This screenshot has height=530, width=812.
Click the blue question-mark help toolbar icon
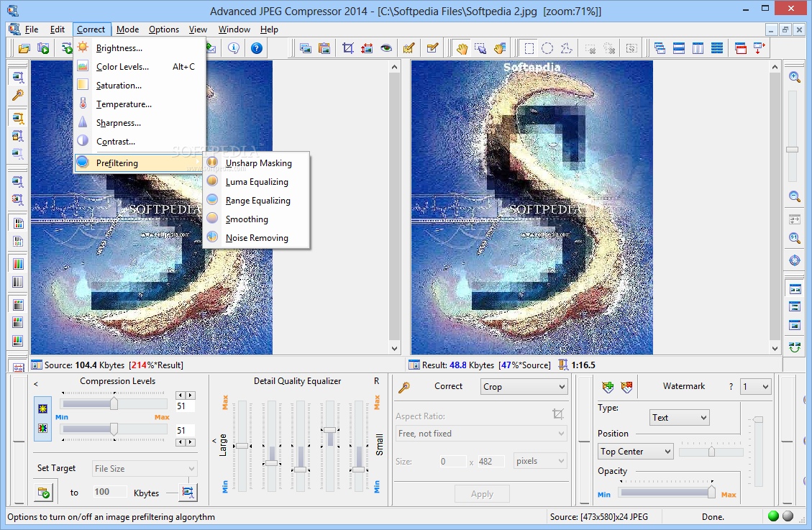(256, 49)
